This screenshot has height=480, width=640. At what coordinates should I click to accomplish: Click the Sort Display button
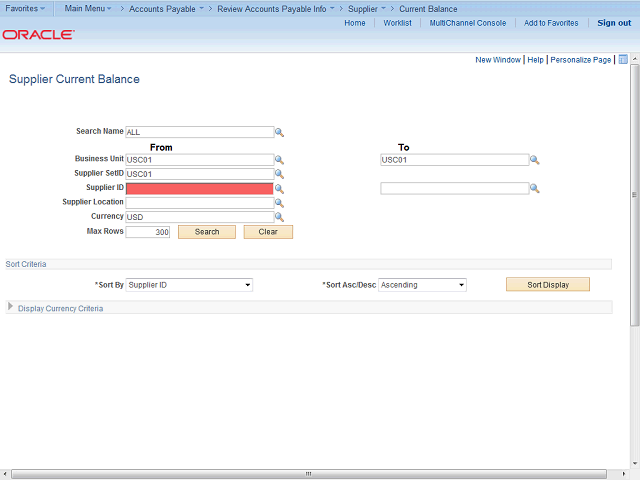(548, 285)
